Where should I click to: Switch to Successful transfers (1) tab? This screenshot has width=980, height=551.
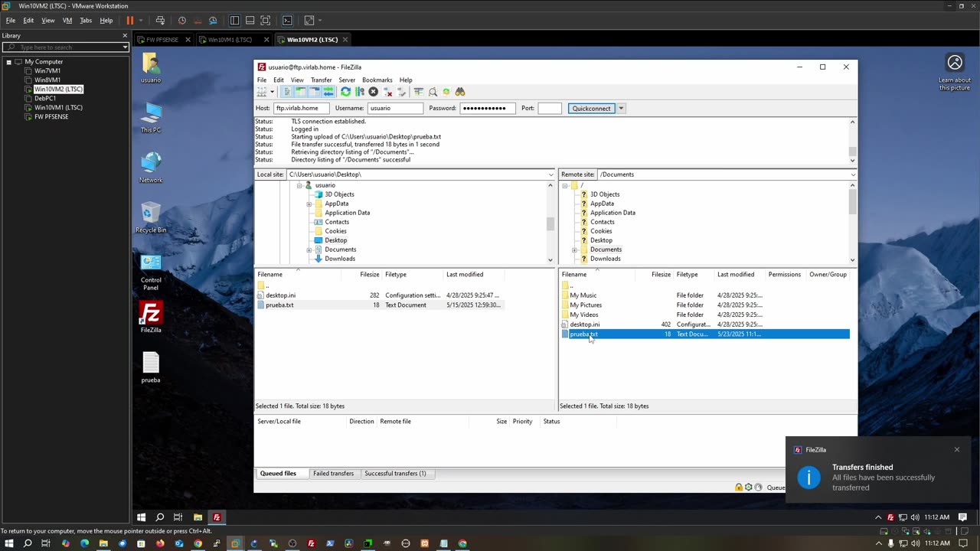[x=395, y=474]
